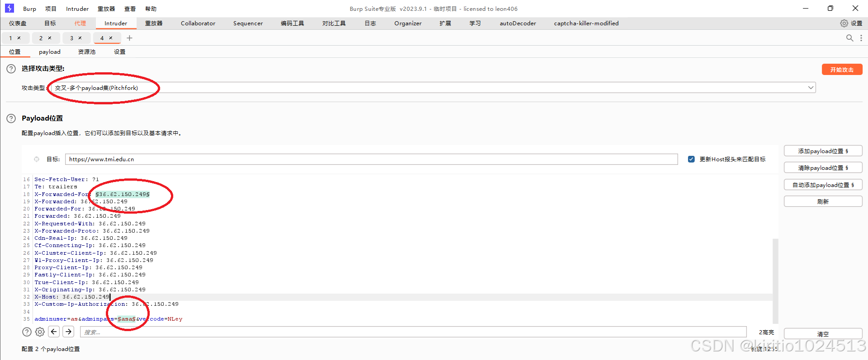The height and width of the screenshot is (360, 868).
Task: Open the 查看 menu
Action: (x=130, y=9)
